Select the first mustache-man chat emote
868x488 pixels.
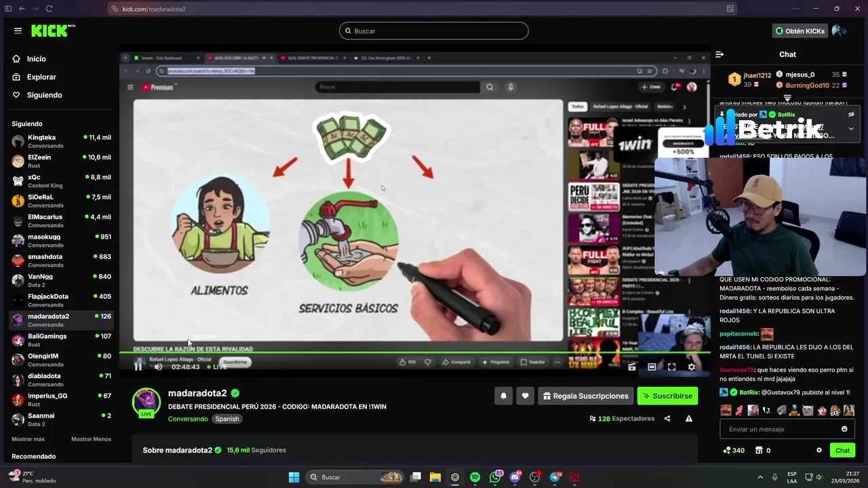pos(726,410)
